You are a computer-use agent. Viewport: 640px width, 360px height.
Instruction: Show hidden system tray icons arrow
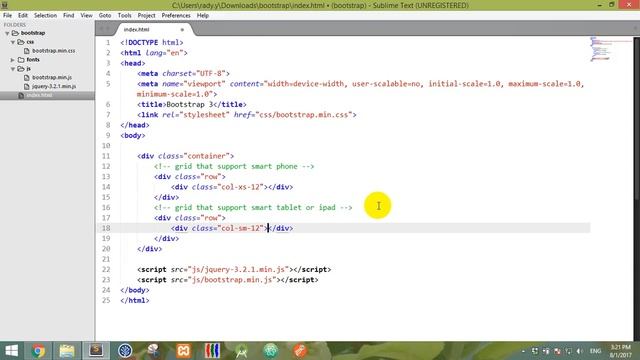(x=523, y=351)
